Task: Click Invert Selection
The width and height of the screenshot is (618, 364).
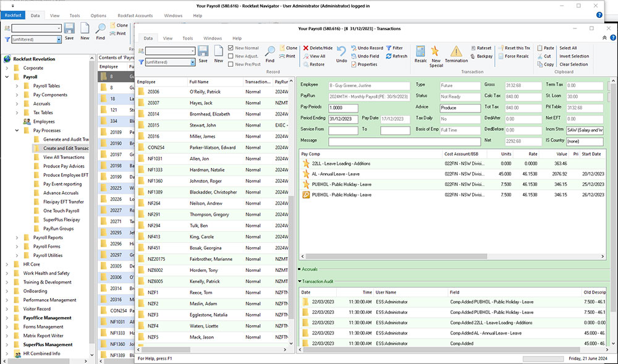Action: [574, 56]
